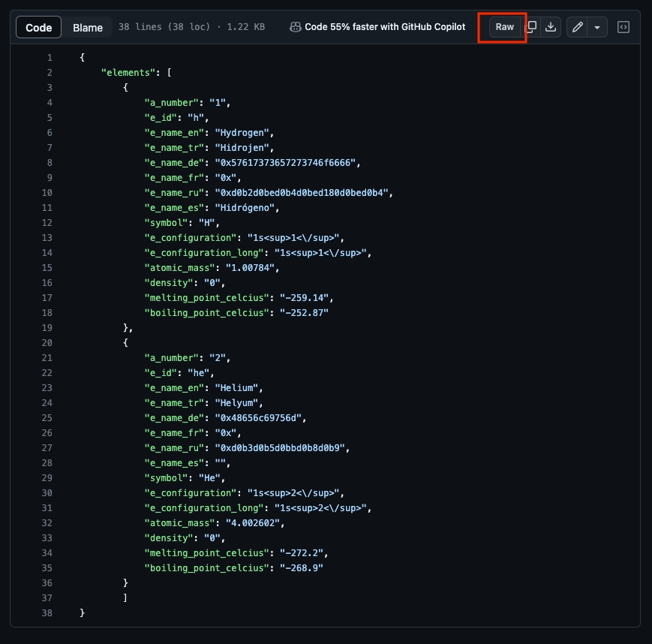
Task: Click the symbol value "He"
Action: (209, 477)
